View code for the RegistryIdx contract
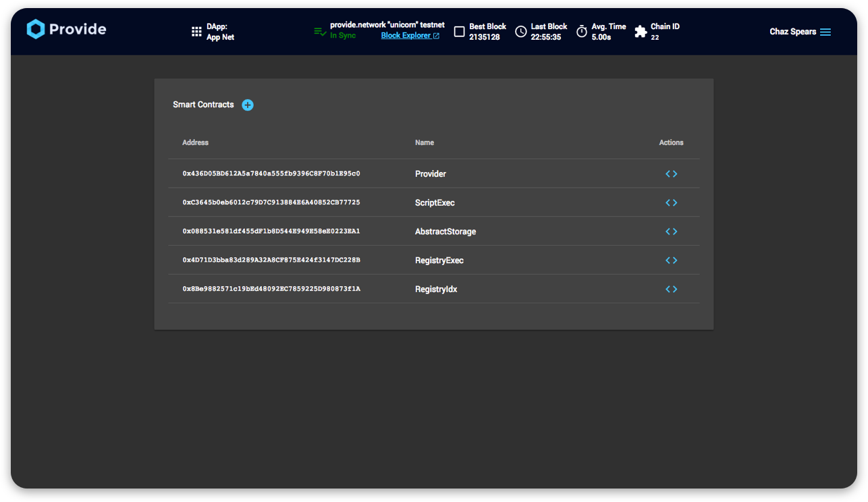The width and height of the screenshot is (868, 502). 671,289
